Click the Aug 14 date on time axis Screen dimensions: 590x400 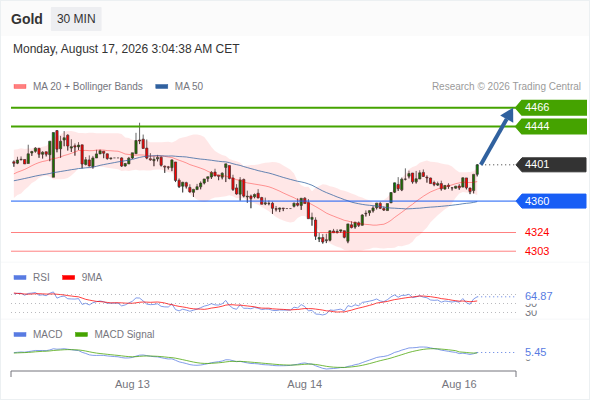tap(305, 384)
